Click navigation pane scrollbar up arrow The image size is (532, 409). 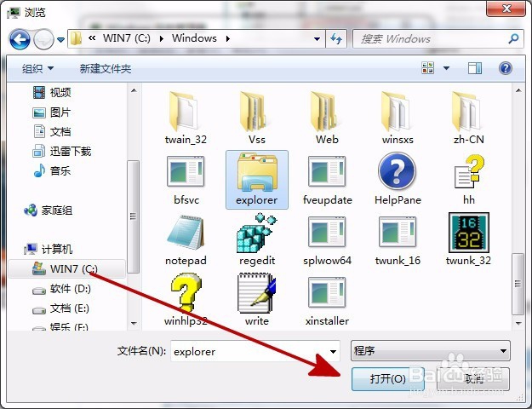pyautogui.click(x=134, y=90)
